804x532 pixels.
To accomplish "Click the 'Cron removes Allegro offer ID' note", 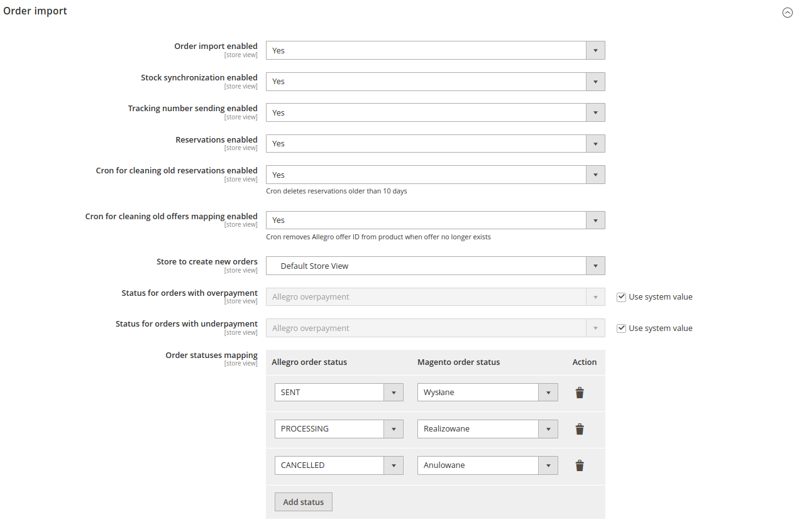I will 378,237.
